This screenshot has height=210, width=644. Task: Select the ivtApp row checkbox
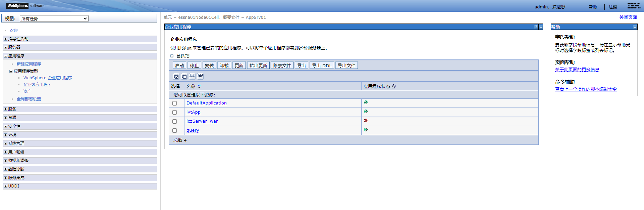click(x=174, y=112)
